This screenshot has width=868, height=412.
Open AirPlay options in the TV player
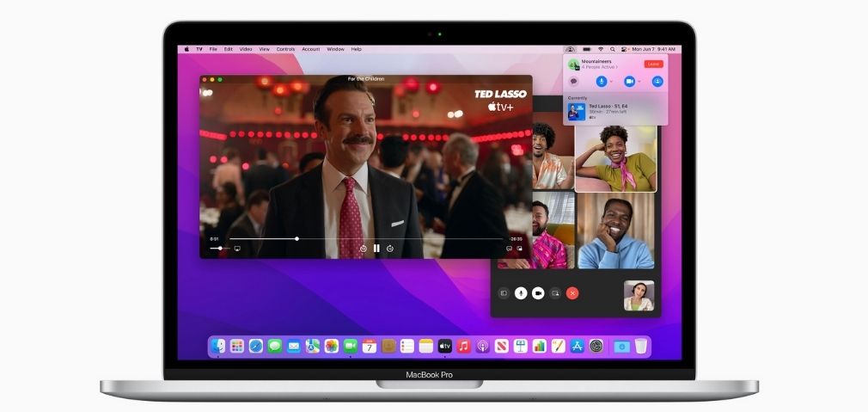click(x=237, y=249)
